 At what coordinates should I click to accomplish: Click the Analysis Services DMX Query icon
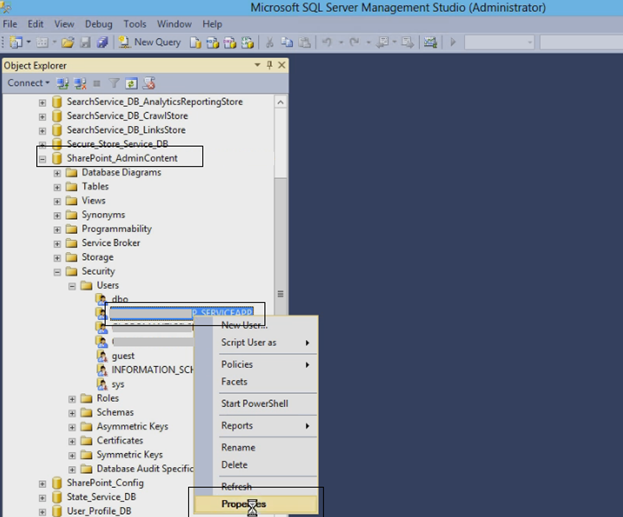pos(230,42)
